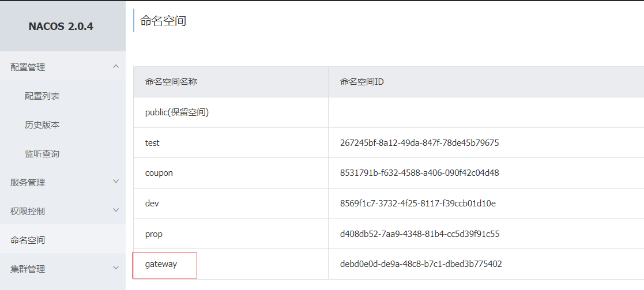Collapse the 配置管理 menu chevron
Screen dimensions: 644x290
click(116, 67)
